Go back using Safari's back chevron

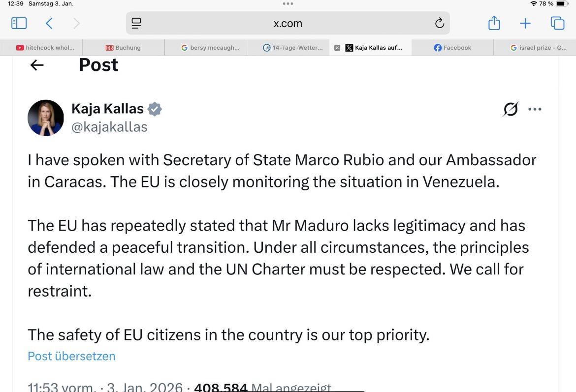click(x=49, y=23)
